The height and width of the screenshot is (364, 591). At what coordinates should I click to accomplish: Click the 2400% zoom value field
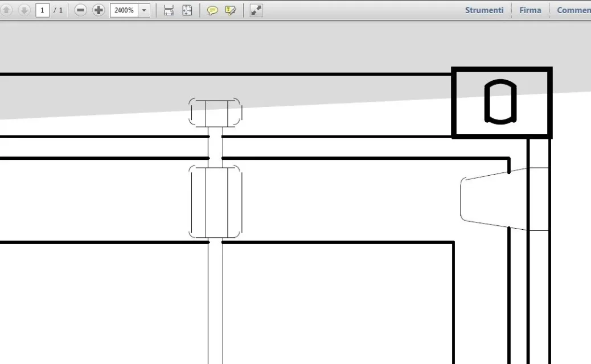coord(124,10)
